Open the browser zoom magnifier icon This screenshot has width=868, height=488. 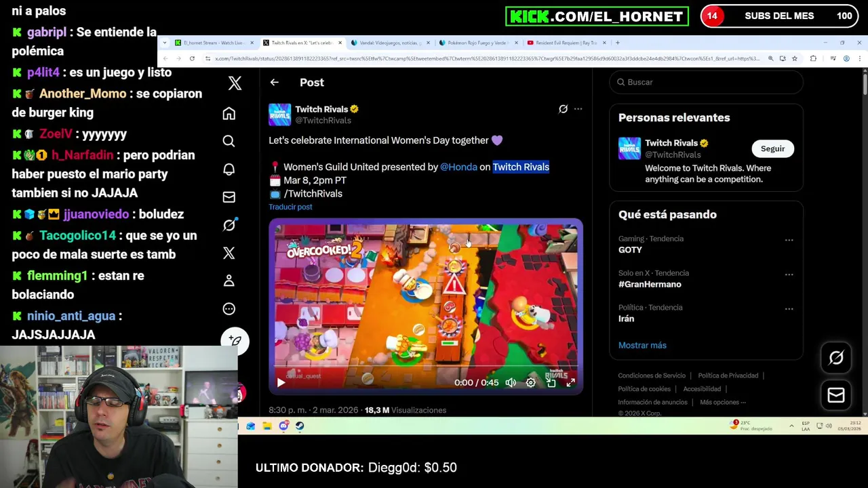coord(770,59)
